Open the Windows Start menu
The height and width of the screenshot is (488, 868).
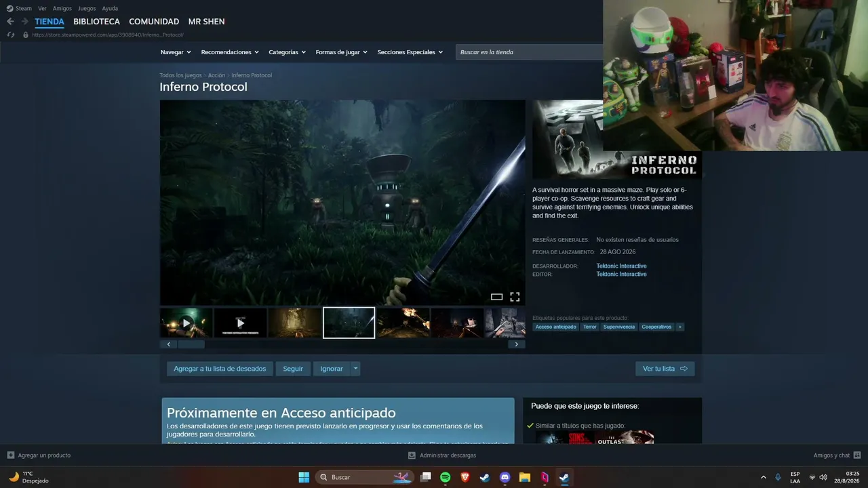coord(304,477)
